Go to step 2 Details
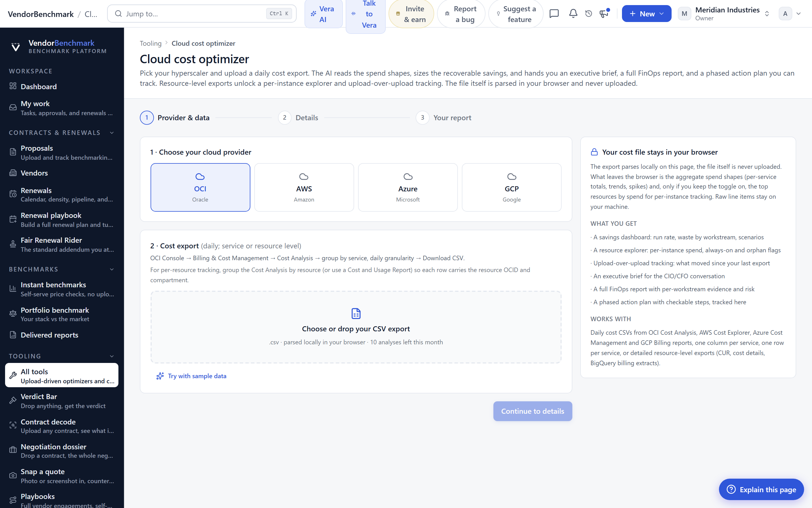This screenshot has width=812, height=508. (x=298, y=118)
